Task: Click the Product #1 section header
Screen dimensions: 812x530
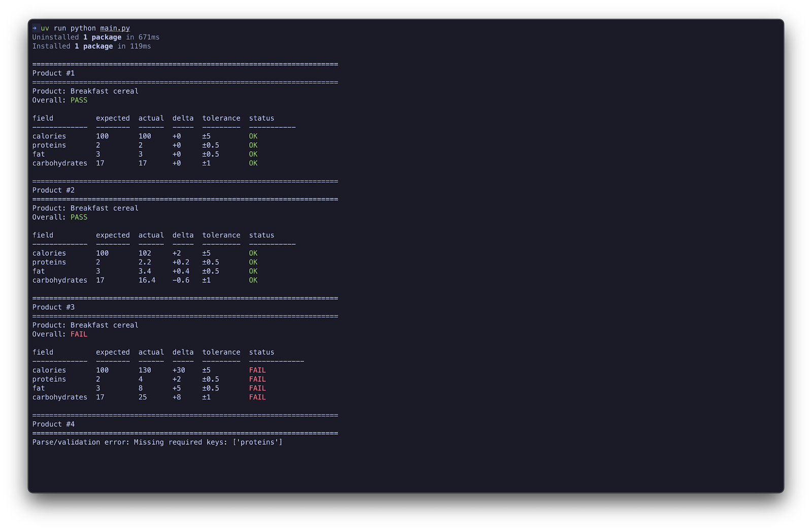Action: [53, 74]
